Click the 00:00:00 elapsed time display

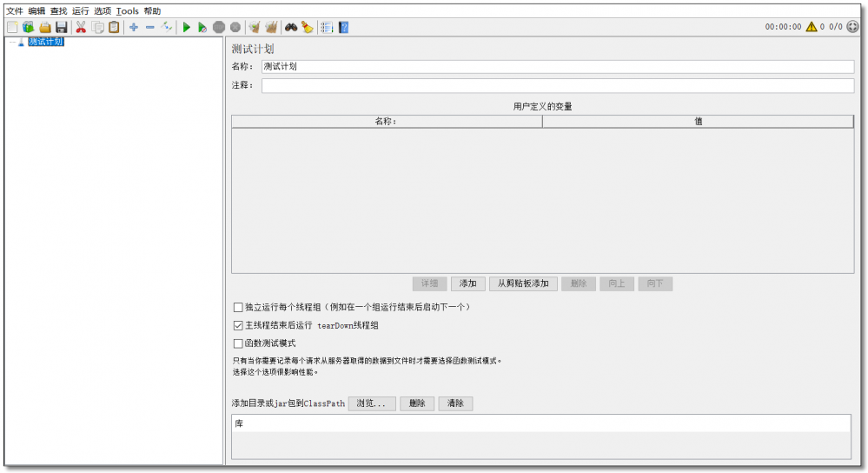tap(783, 27)
